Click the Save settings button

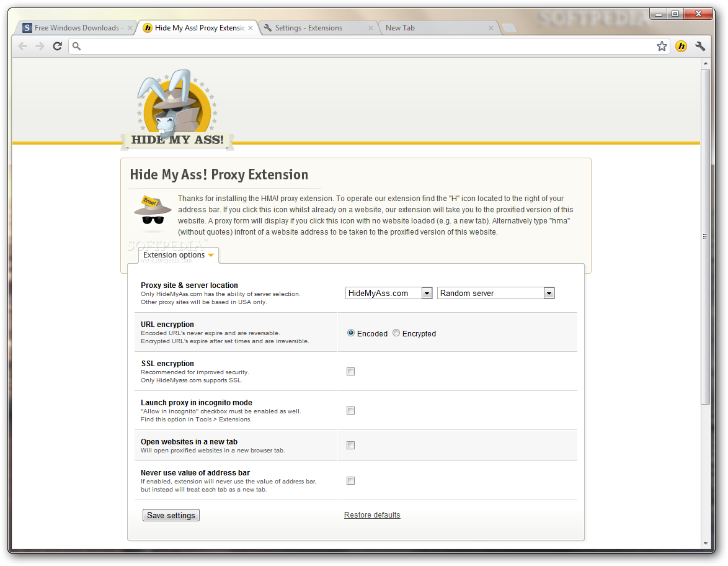tap(171, 515)
